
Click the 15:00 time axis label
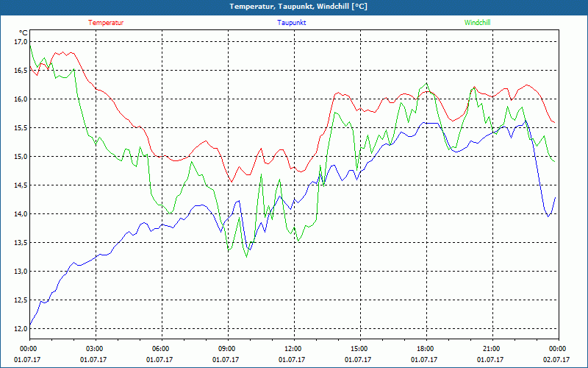coord(358,349)
